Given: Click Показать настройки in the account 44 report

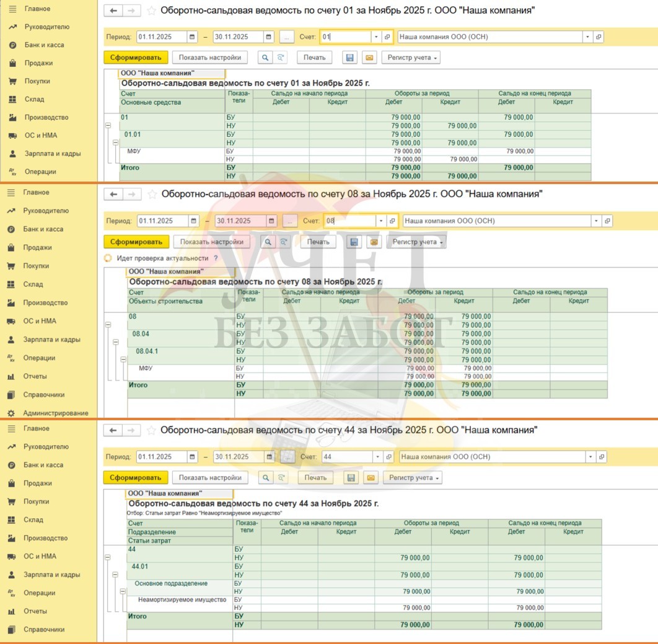Looking at the screenshot, I should point(210,478).
